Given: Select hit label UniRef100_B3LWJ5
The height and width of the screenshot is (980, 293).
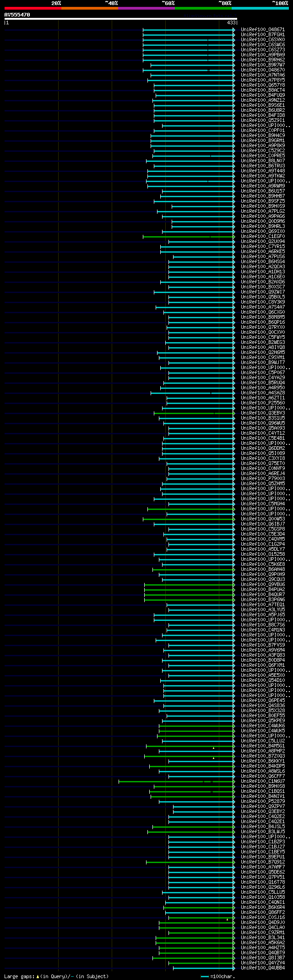Looking at the screenshot, I should coord(263,831).
